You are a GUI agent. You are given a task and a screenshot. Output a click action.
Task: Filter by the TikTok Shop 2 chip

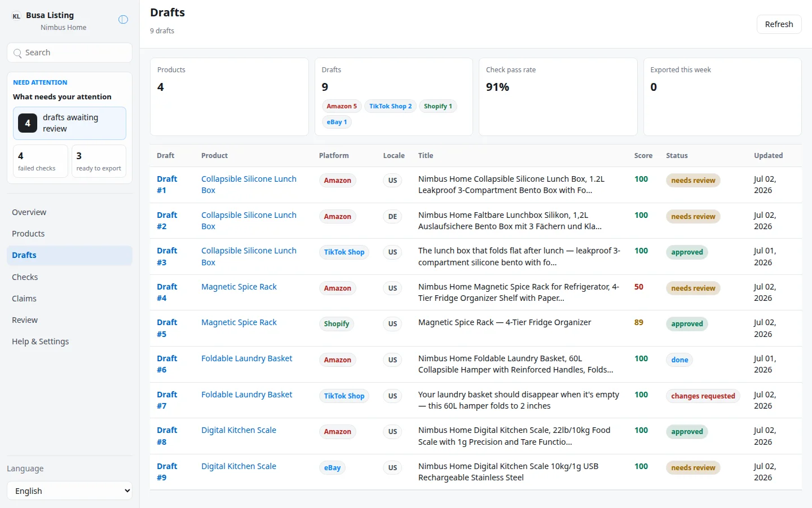pyautogui.click(x=390, y=106)
